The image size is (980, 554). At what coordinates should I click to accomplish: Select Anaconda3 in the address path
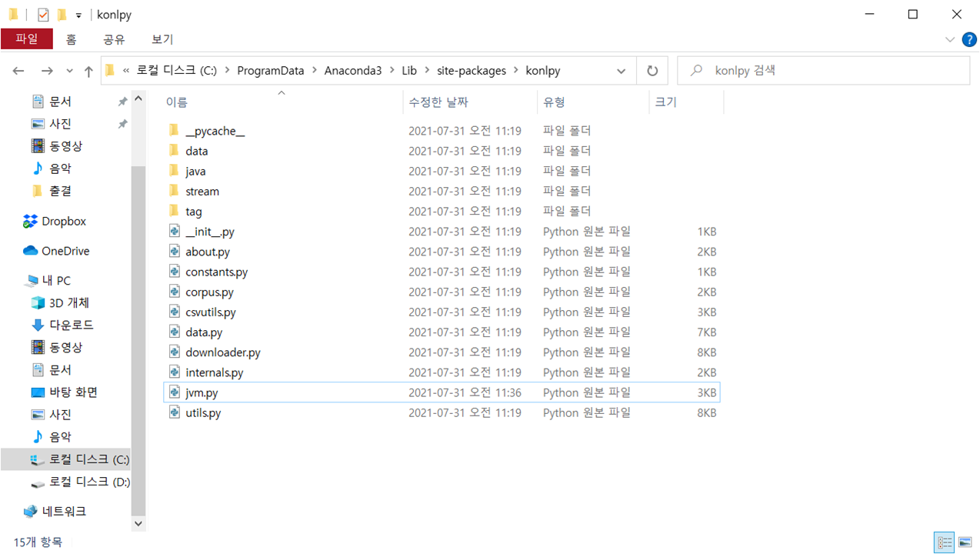click(x=353, y=71)
